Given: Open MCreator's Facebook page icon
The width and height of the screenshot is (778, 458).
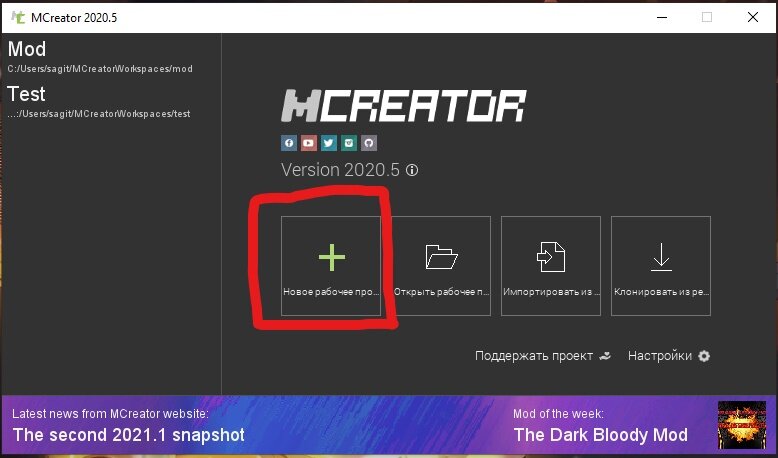Looking at the screenshot, I should pyautogui.click(x=289, y=143).
